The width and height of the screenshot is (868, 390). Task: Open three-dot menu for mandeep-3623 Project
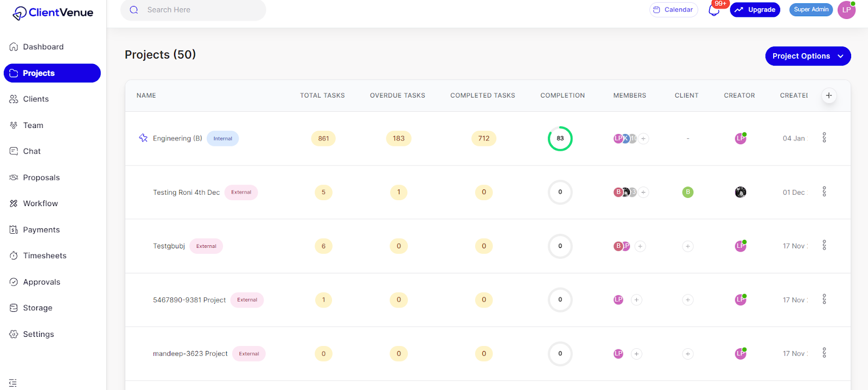(x=824, y=353)
